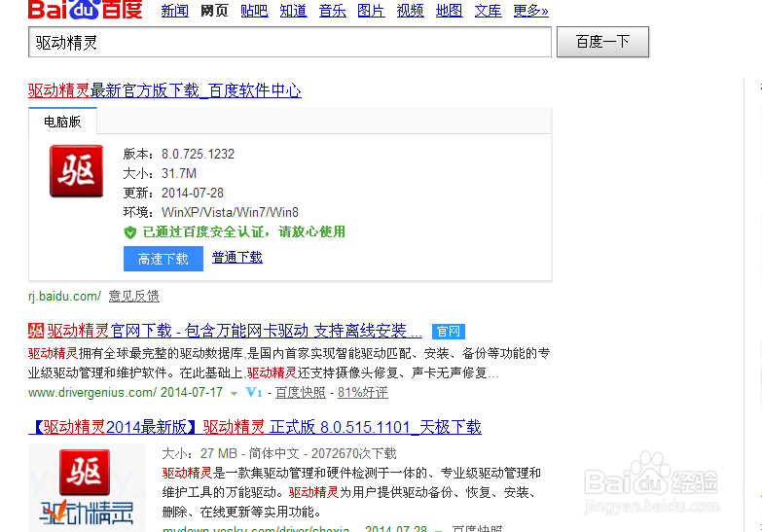Open the 地图 navigation link
The height and width of the screenshot is (532, 762).
(449, 10)
